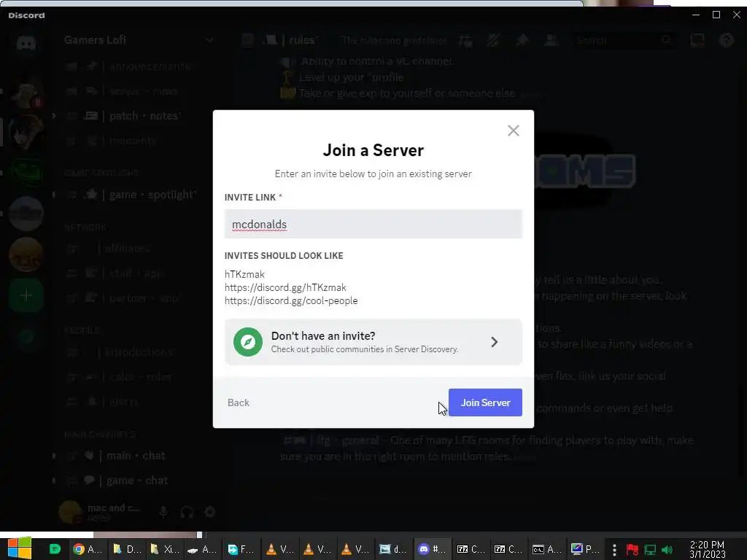Select the green troll face server icon
Viewport: 747px width, 560px height.
tap(26, 172)
